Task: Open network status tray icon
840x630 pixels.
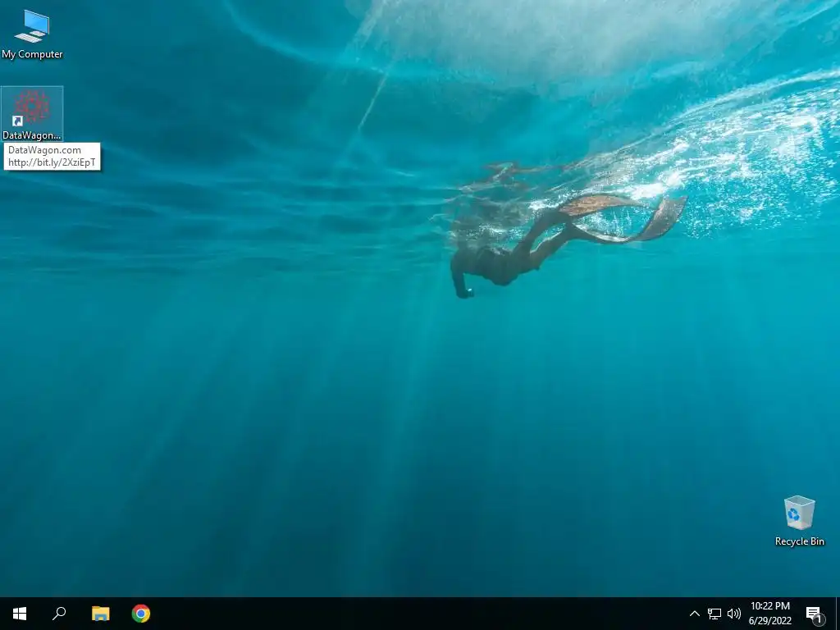Action: 714,614
